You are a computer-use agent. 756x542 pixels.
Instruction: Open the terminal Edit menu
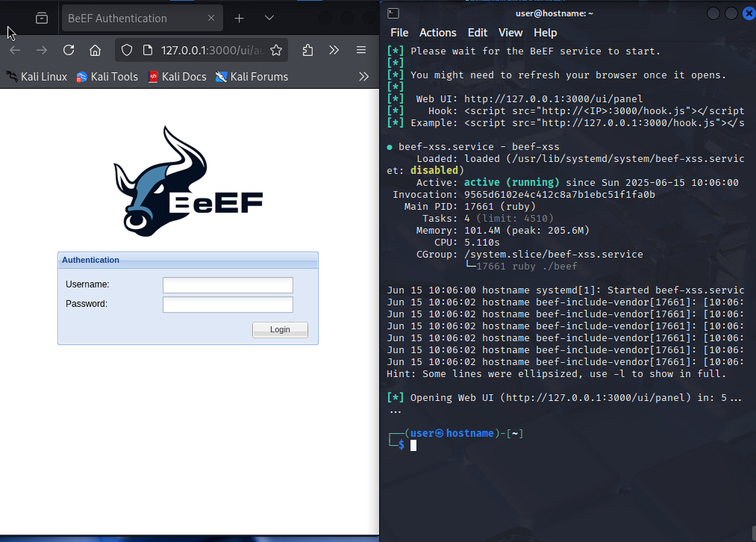tap(477, 33)
